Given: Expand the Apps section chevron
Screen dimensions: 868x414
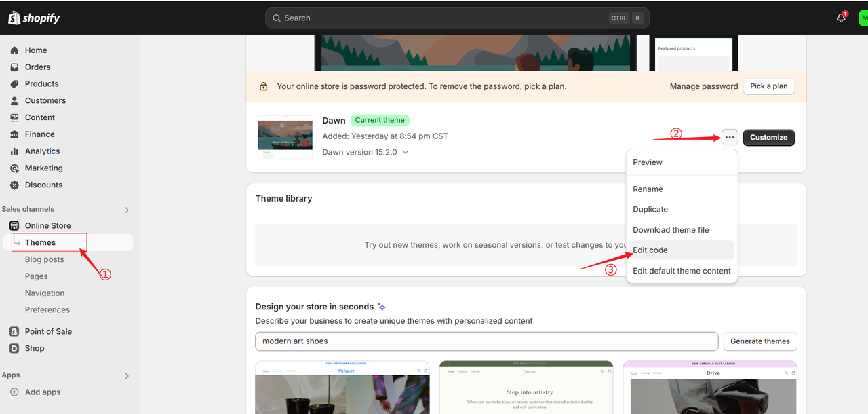Looking at the screenshot, I should click(127, 375).
